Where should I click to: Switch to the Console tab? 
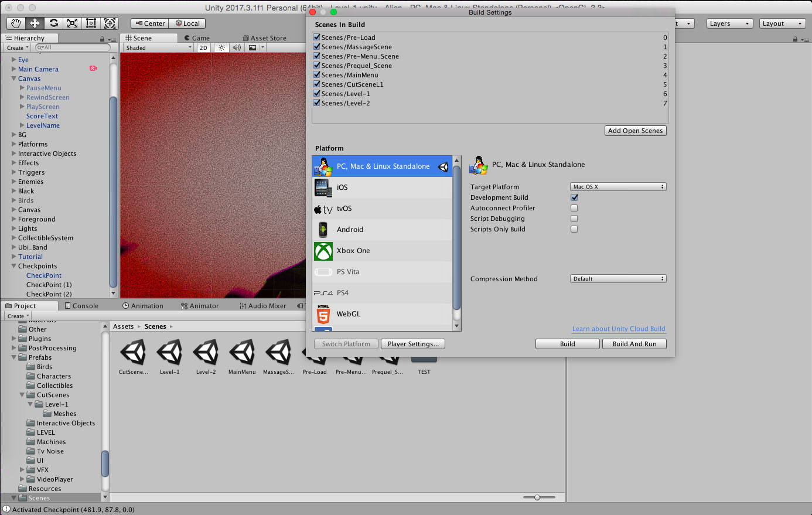coord(81,306)
